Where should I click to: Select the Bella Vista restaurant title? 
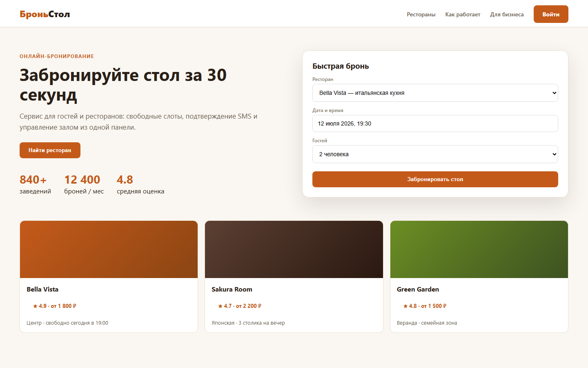(x=42, y=289)
